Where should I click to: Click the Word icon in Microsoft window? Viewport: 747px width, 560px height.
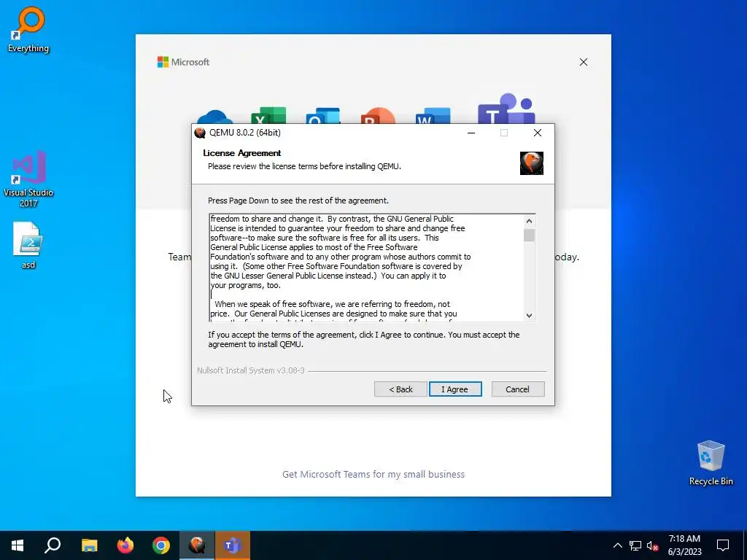pyautogui.click(x=433, y=116)
